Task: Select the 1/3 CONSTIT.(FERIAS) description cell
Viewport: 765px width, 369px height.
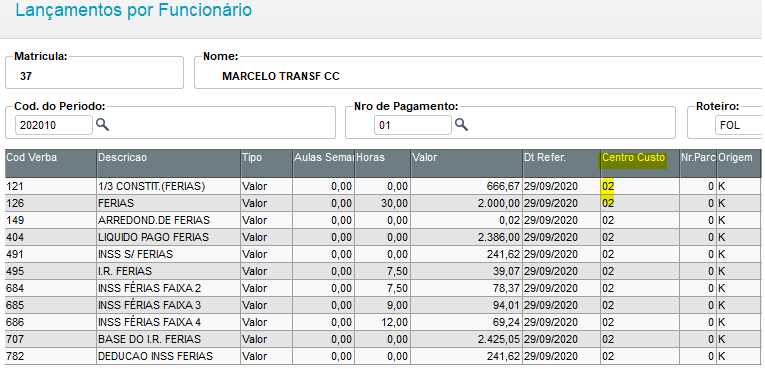Action: [169, 186]
